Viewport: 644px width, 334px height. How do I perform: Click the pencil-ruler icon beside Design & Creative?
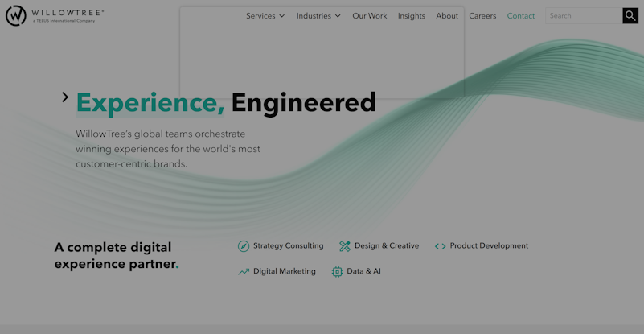pyautogui.click(x=345, y=246)
